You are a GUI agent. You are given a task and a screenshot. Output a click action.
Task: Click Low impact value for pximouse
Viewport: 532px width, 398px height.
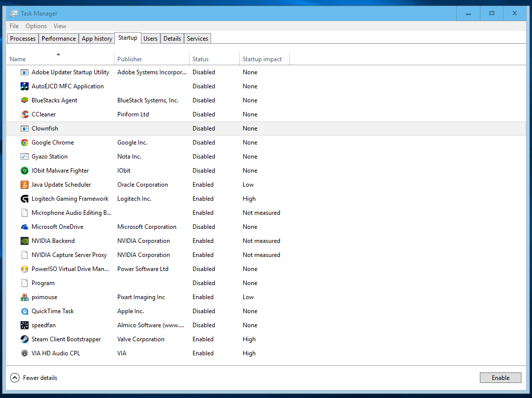248,297
